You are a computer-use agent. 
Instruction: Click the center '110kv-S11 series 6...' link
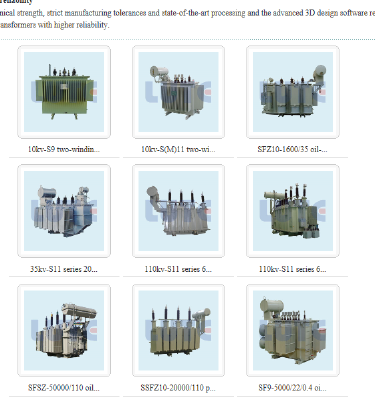pos(178,269)
